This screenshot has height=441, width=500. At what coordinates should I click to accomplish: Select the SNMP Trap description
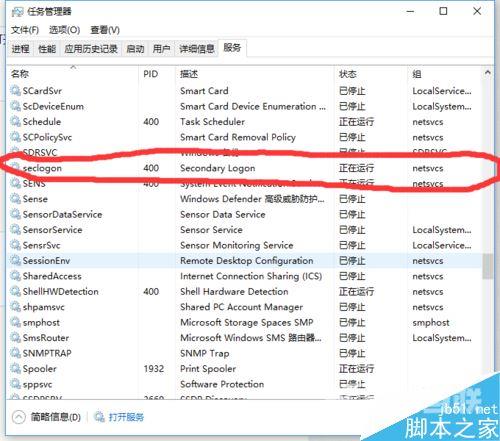pos(204,353)
